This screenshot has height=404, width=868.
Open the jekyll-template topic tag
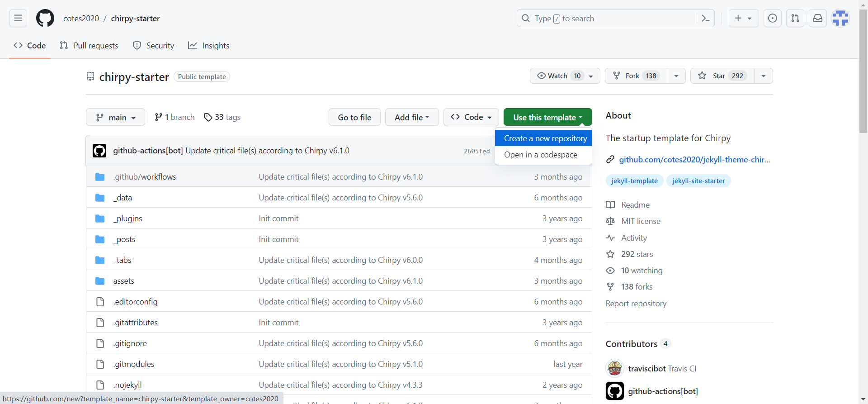point(634,181)
